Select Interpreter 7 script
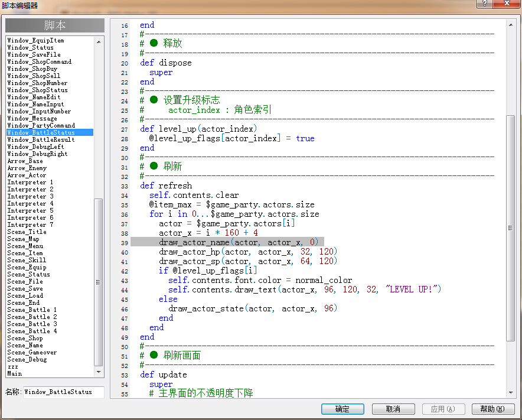Screen dimensions: 522x420 pyautogui.click(x=30, y=224)
